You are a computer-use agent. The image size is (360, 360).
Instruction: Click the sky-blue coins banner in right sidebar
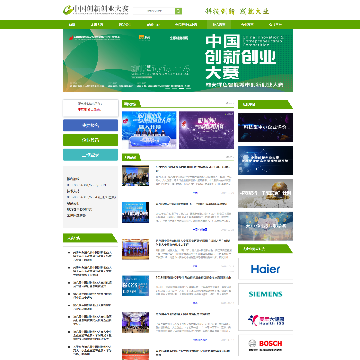265,226
